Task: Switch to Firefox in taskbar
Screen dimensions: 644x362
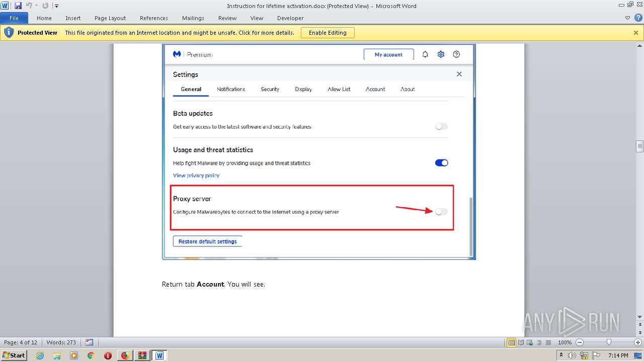Action: coord(125,355)
